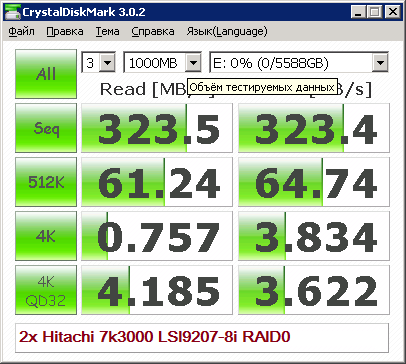Viewport: 406px width, 364px height.
Task: Open the test count dropdown showing 3
Action: coord(99,62)
